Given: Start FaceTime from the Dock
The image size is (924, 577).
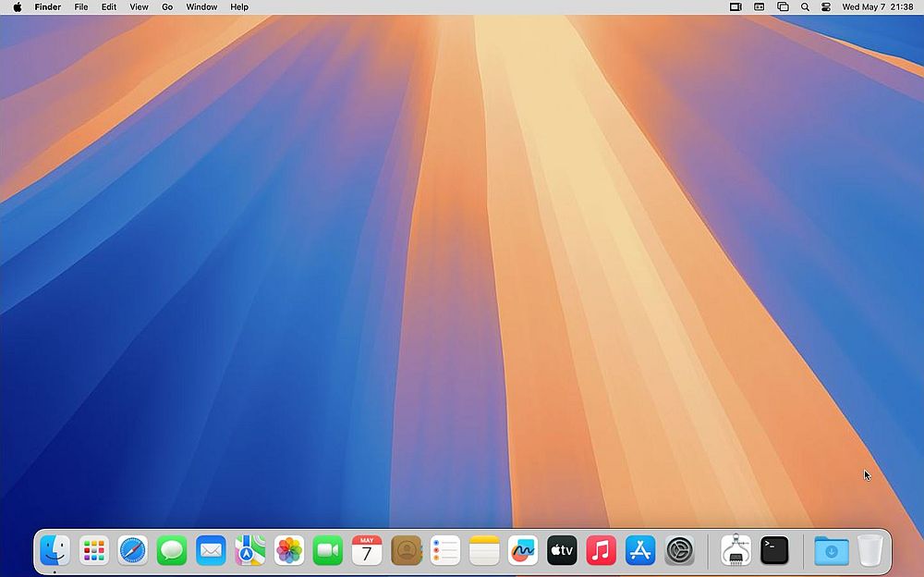Looking at the screenshot, I should [x=328, y=550].
